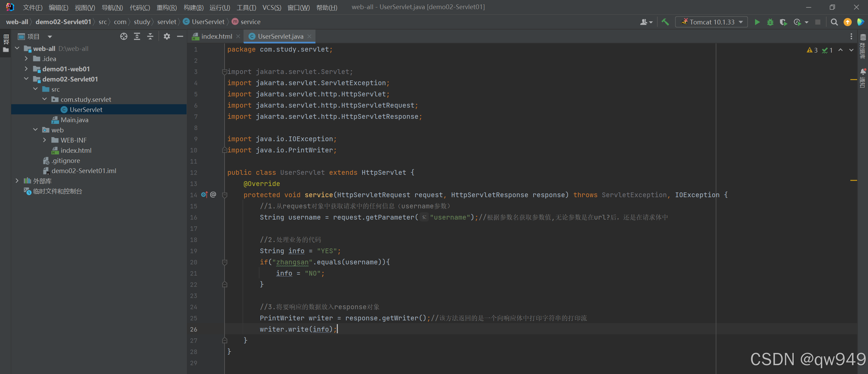
Task: Start a Debug session using the bug icon
Action: point(770,22)
